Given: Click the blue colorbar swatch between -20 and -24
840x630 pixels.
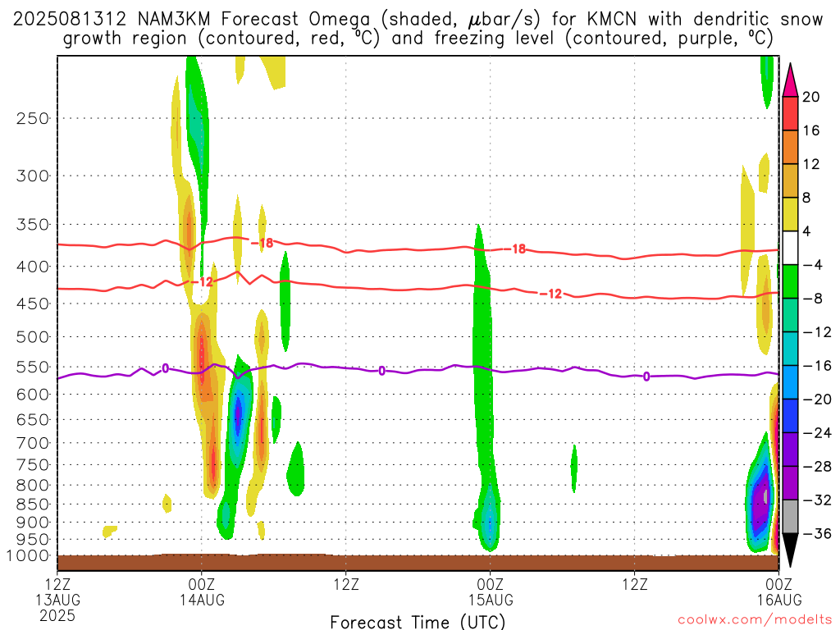Looking at the screenshot, I should [x=790, y=416].
